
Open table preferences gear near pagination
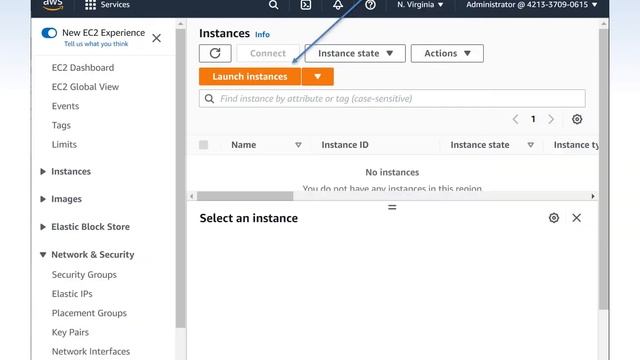click(x=577, y=119)
